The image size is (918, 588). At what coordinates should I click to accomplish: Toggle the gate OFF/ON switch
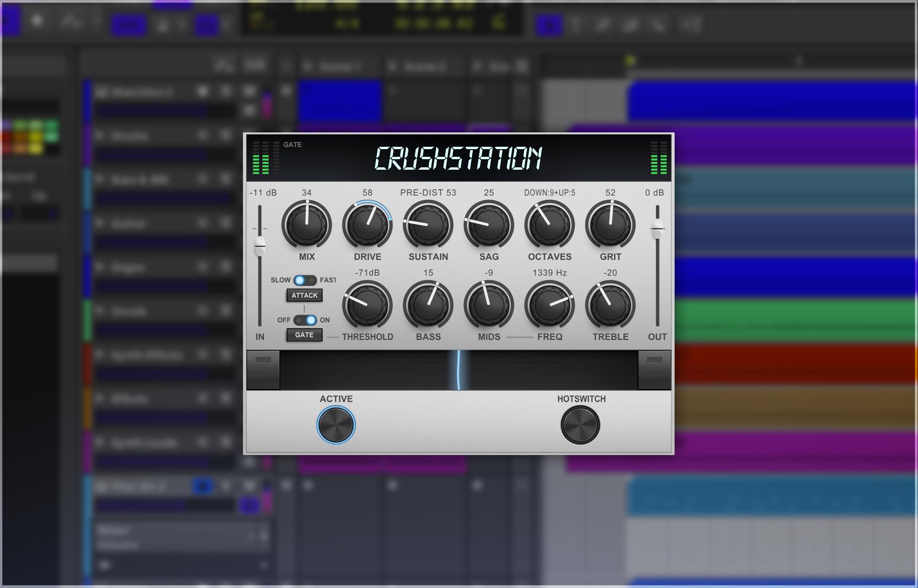pyautogui.click(x=305, y=320)
